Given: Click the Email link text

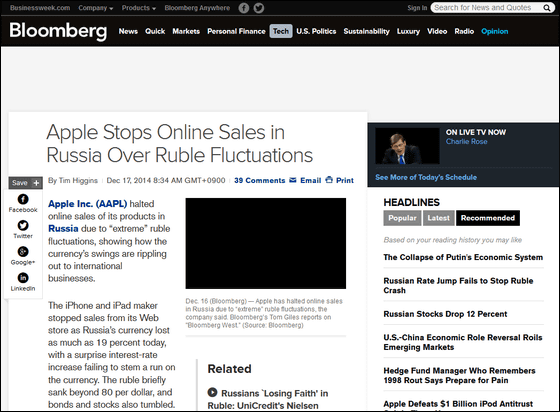Looking at the screenshot, I should (x=311, y=180).
